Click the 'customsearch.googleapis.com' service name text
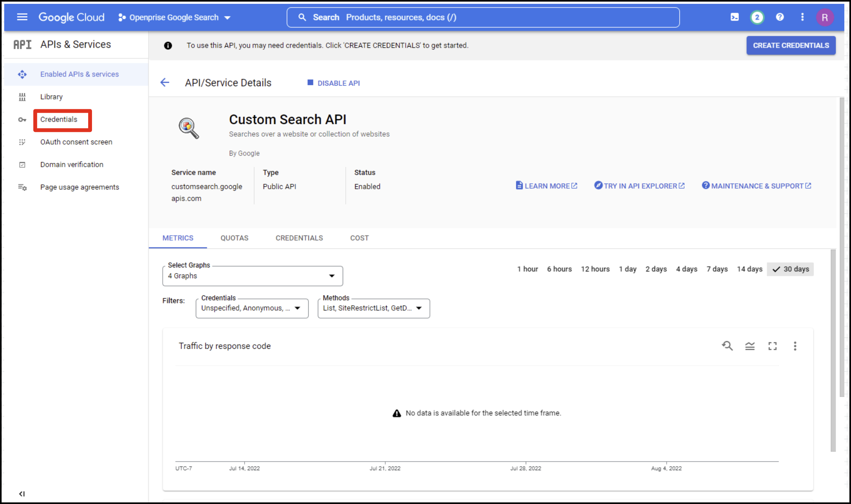Image resolution: width=851 pixels, height=504 pixels. [x=206, y=192]
